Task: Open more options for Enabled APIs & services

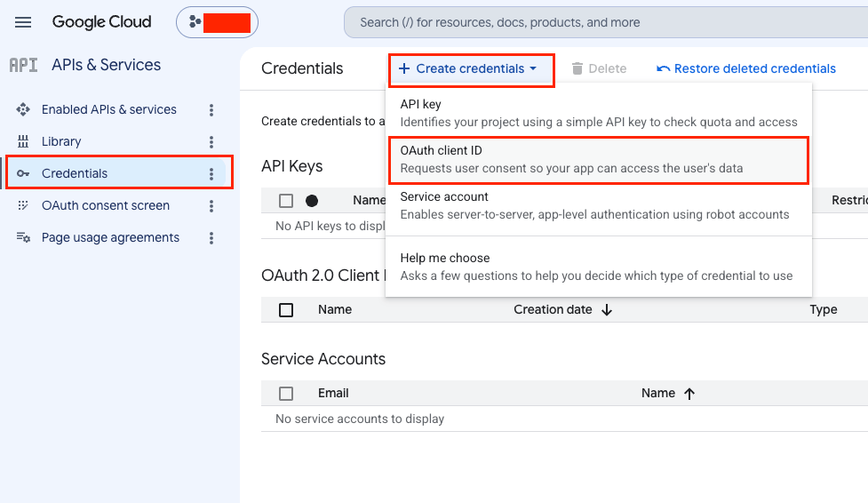Action: click(211, 109)
